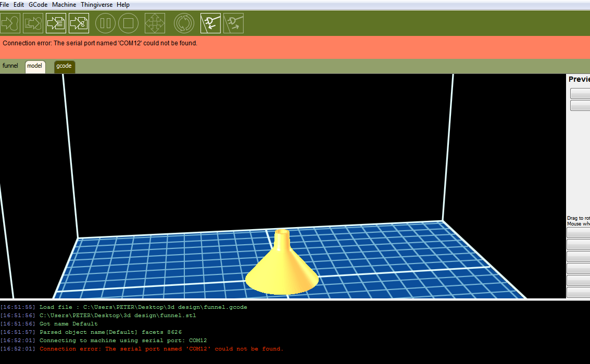Image resolution: width=590 pixels, height=364 pixels.
Task: Click the 'funnel' file name label
Action: point(10,66)
